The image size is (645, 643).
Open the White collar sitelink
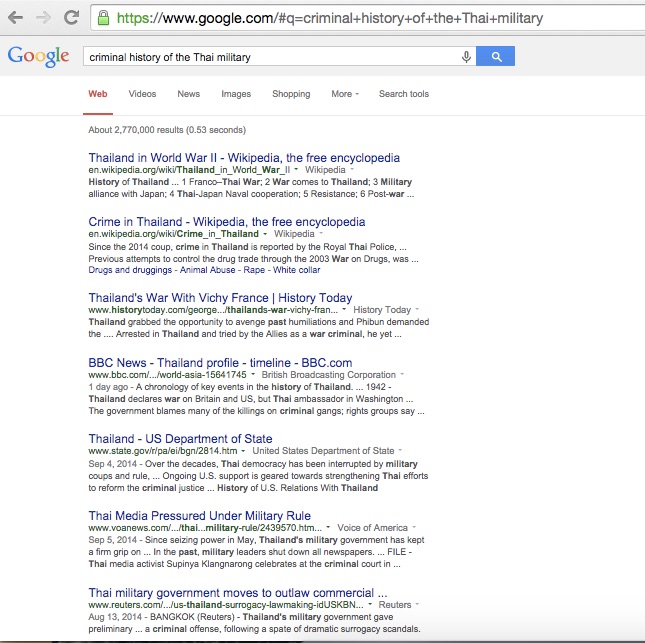[x=297, y=270]
